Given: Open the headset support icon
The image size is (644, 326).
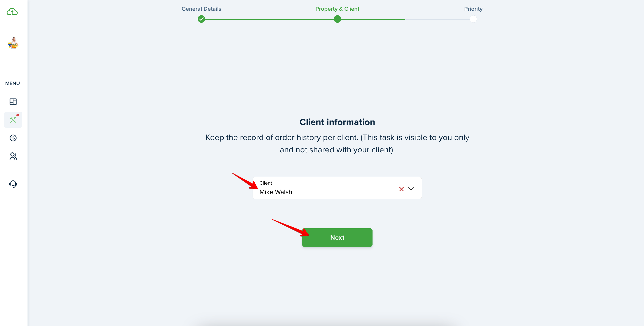Looking at the screenshot, I should pyautogui.click(x=13, y=184).
